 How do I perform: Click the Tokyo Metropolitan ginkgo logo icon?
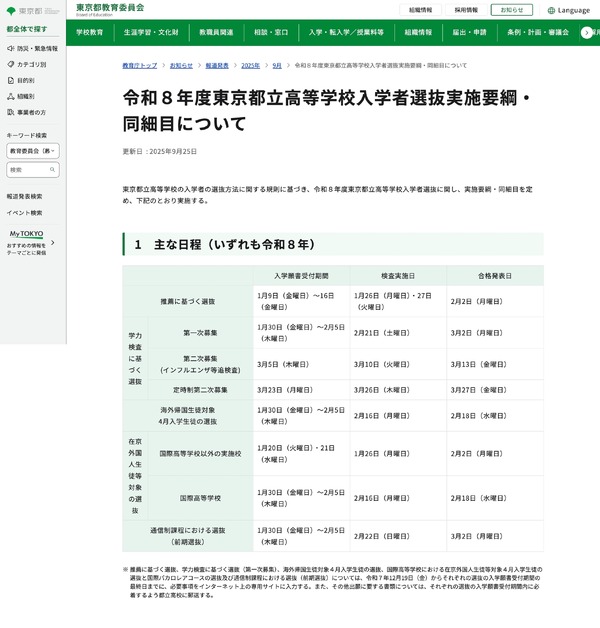(11, 11)
